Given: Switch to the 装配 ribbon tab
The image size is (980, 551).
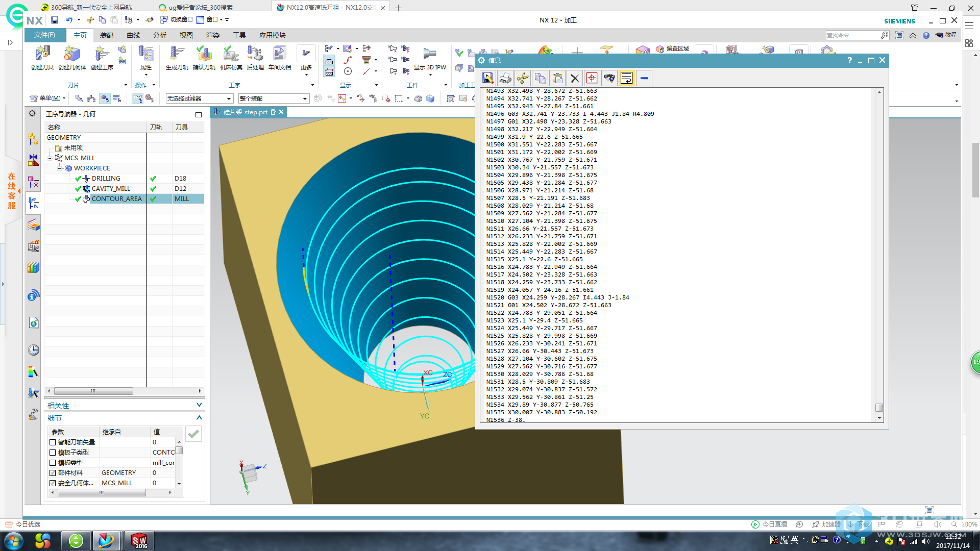Looking at the screenshot, I should pos(107,35).
